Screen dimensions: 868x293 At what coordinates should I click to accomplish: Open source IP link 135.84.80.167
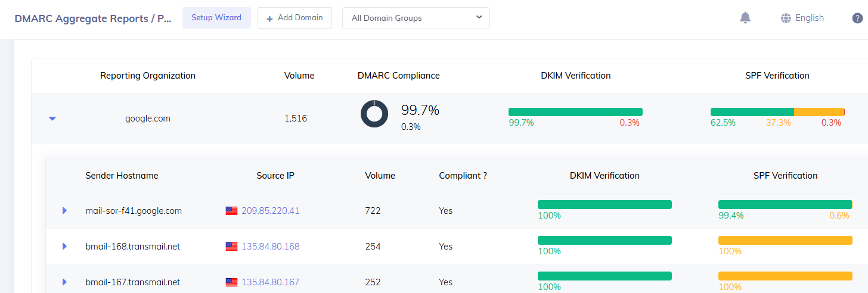[x=270, y=282]
